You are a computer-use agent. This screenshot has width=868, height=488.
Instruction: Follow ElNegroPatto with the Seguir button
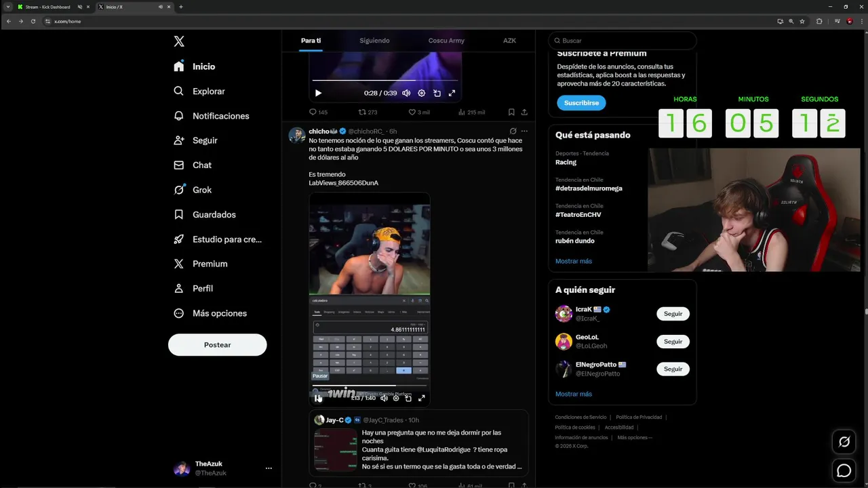[673, 369]
